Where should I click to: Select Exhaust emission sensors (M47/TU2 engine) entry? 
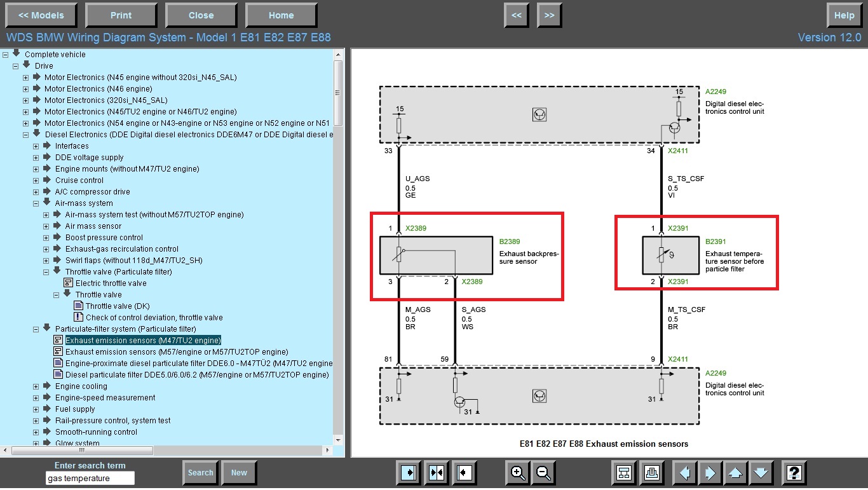(x=143, y=340)
